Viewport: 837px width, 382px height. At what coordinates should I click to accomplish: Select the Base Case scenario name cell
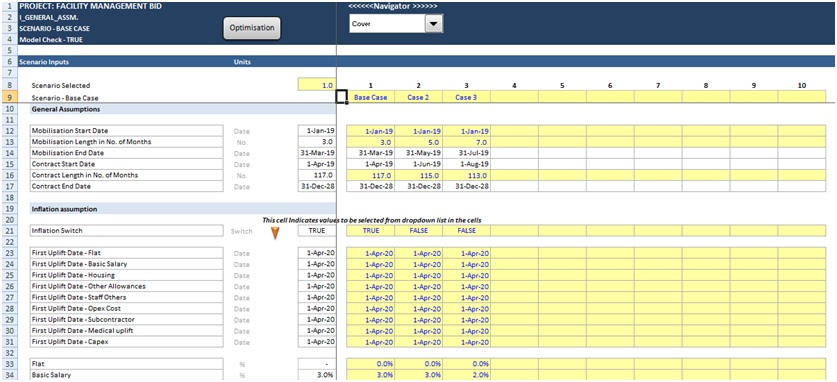[x=370, y=97]
